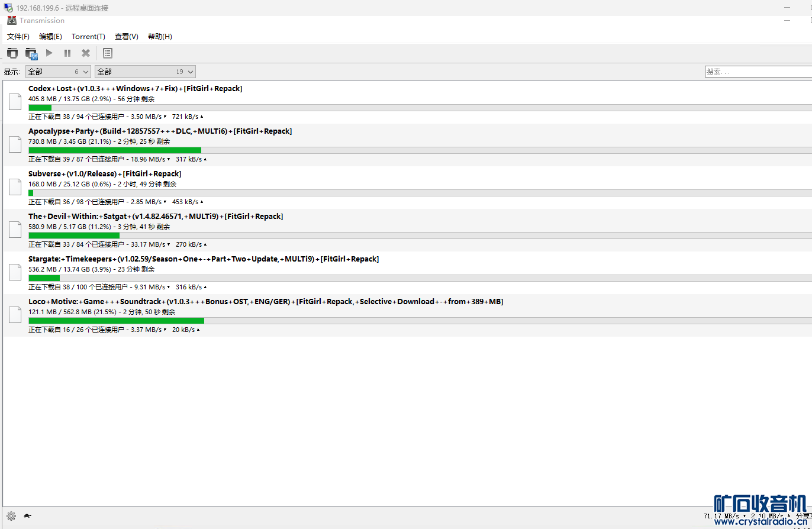This screenshot has height=529, width=812.
Task: Open the 文件(F) menu
Action: point(18,37)
